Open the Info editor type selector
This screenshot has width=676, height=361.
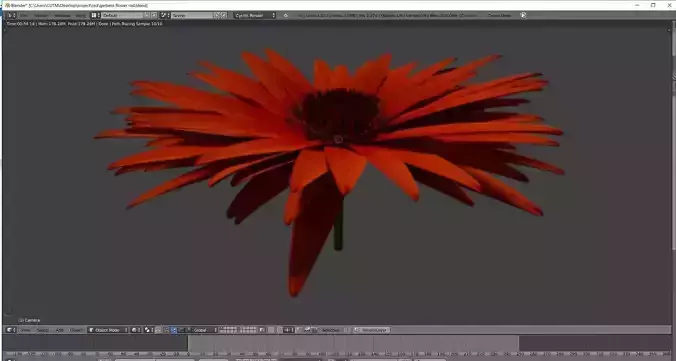coord(11,15)
